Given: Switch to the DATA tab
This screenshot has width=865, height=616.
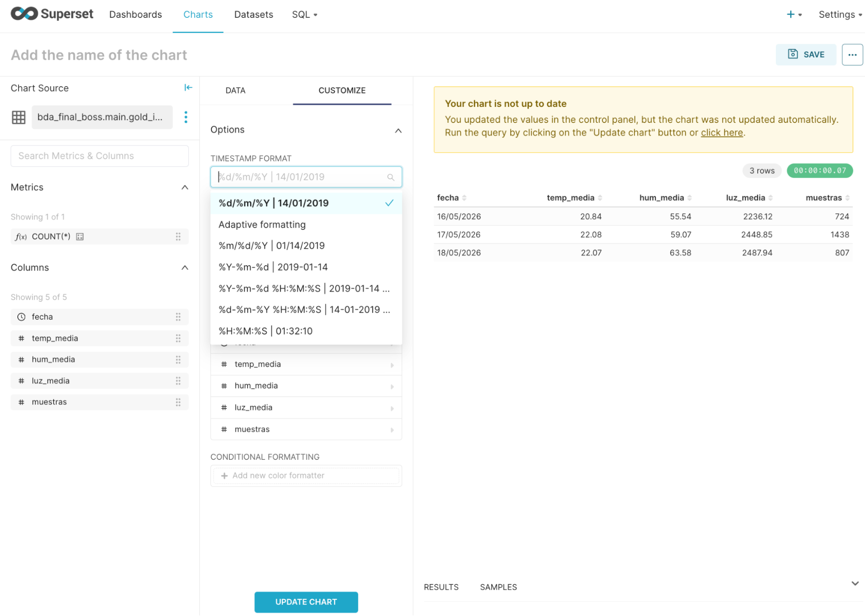Looking at the screenshot, I should (x=235, y=90).
